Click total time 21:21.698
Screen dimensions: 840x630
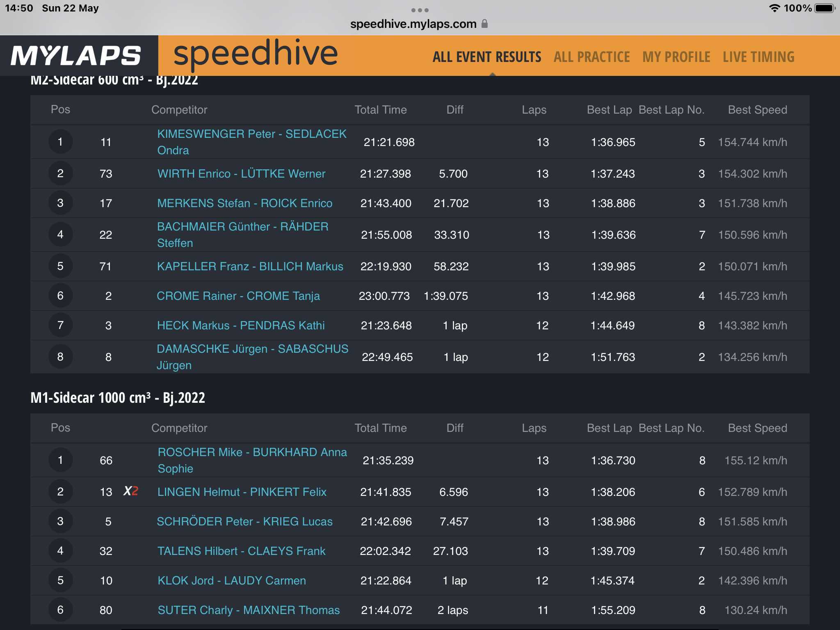coord(389,142)
